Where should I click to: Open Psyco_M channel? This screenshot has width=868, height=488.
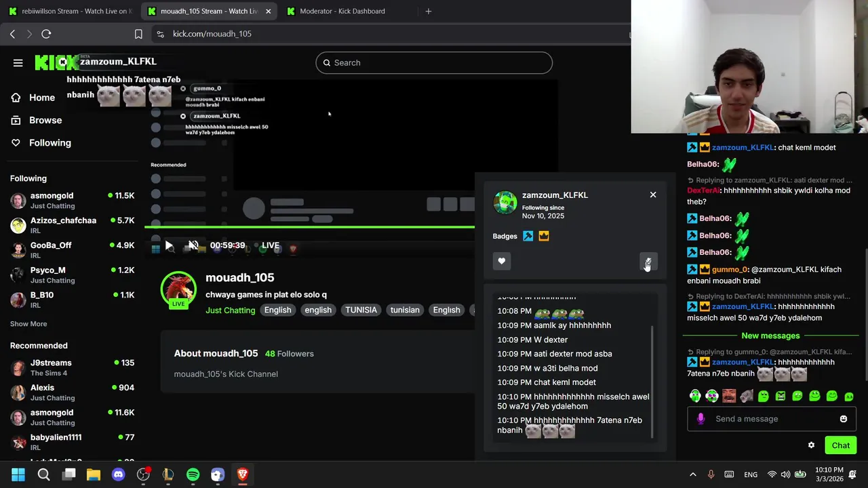72,274
